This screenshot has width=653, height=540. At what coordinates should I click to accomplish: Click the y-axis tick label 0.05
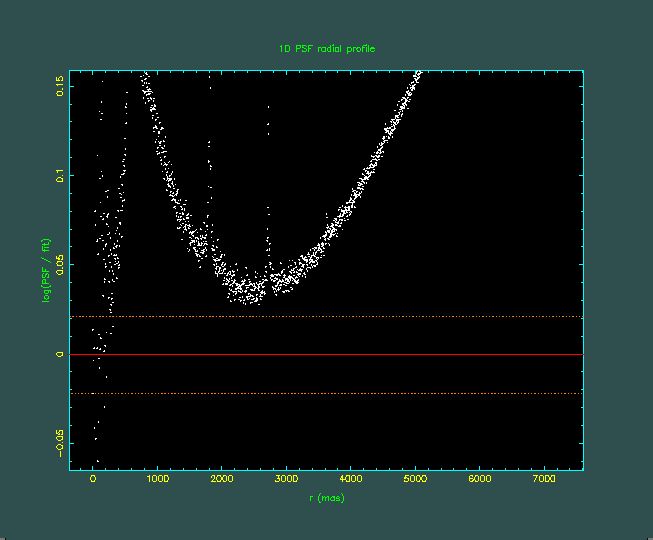pos(60,265)
